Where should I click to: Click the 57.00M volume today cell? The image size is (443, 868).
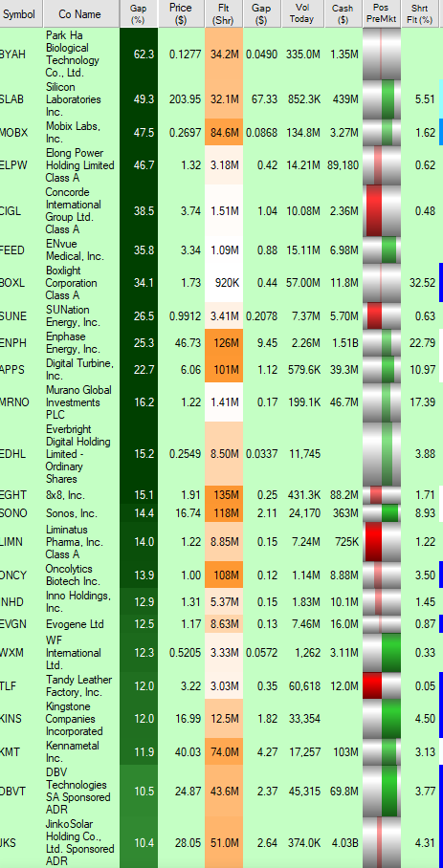(x=303, y=283)
